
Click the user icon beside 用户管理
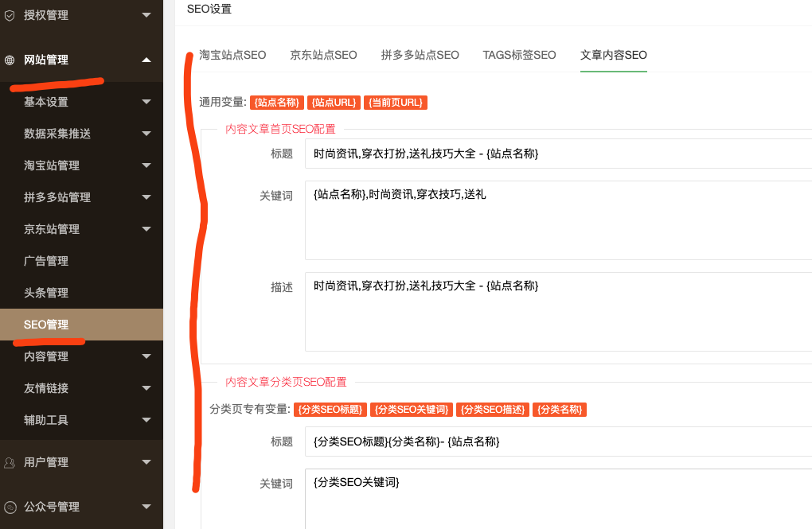pos(10,463)
